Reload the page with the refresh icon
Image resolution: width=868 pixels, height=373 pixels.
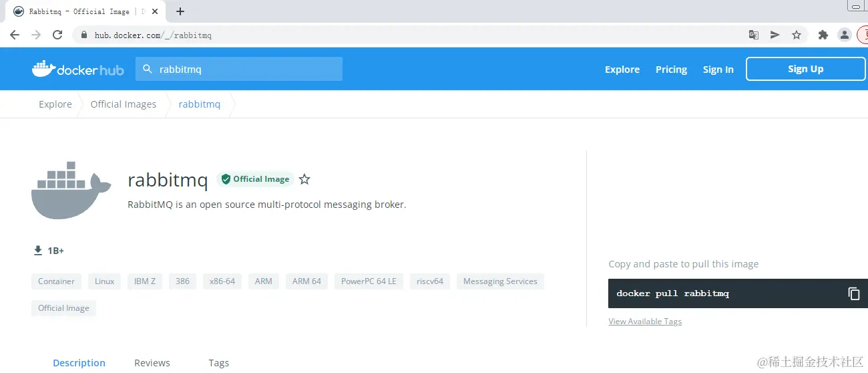coord(57,35)
